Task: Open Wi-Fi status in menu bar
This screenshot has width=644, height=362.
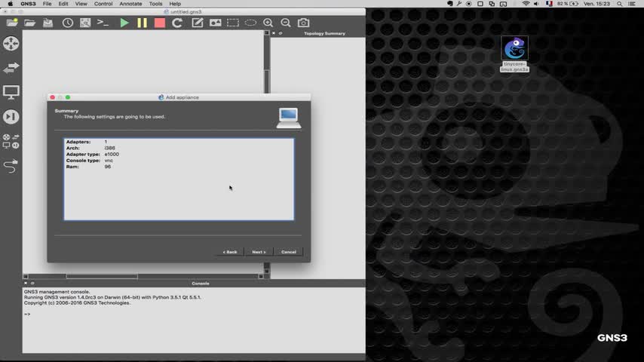Action: tap(526, 4)
